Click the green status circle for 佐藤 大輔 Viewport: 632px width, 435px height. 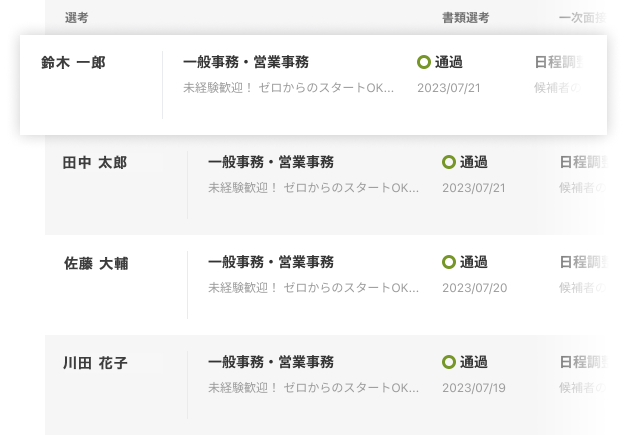click(448, 262)
